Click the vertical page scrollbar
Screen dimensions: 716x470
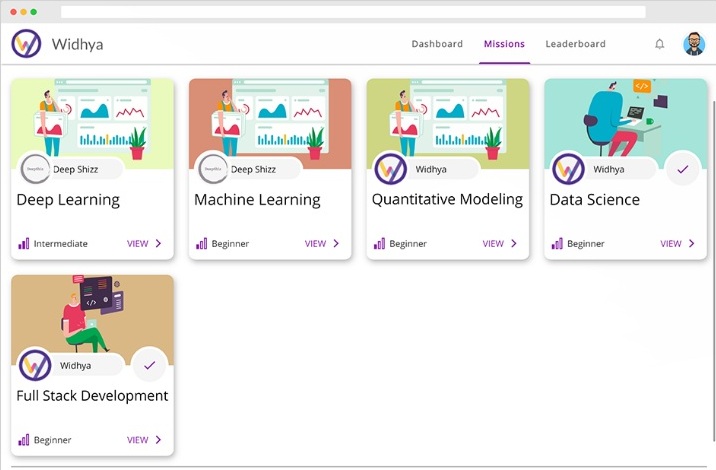(x=713, y=269)
